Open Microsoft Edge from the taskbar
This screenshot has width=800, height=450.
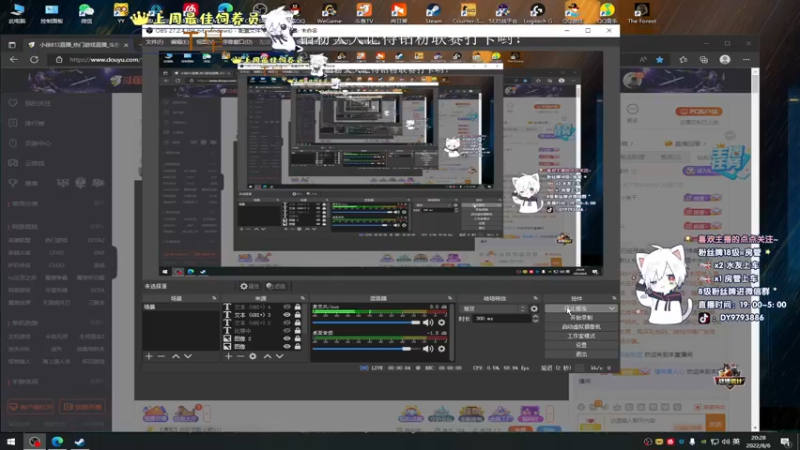[x=57, y=441]
